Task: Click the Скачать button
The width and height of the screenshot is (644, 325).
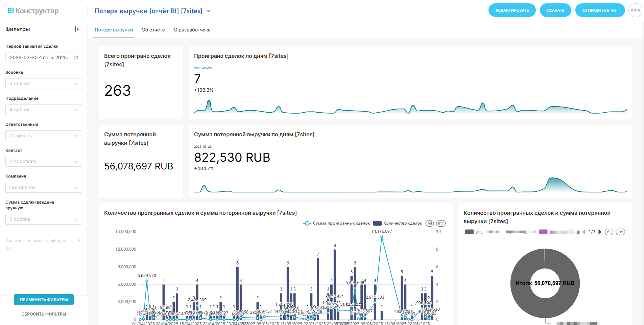Action: coord(555,10)
